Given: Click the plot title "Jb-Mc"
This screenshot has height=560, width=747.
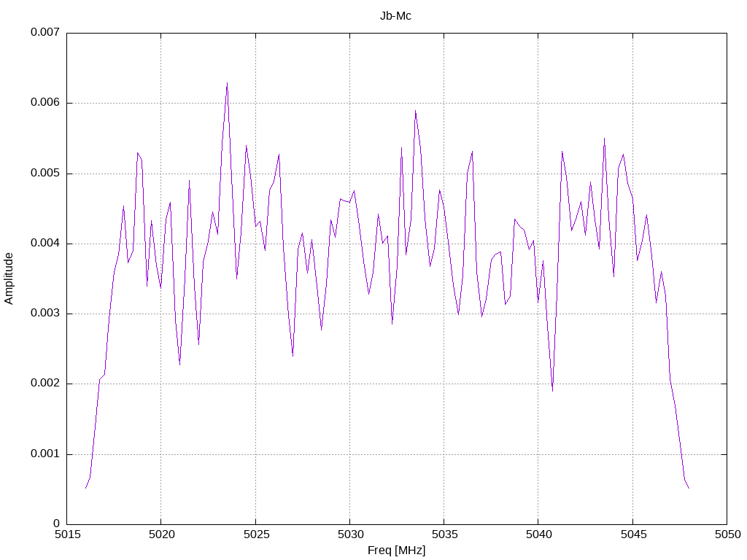Looking at the screenshot, I should 395,16.
